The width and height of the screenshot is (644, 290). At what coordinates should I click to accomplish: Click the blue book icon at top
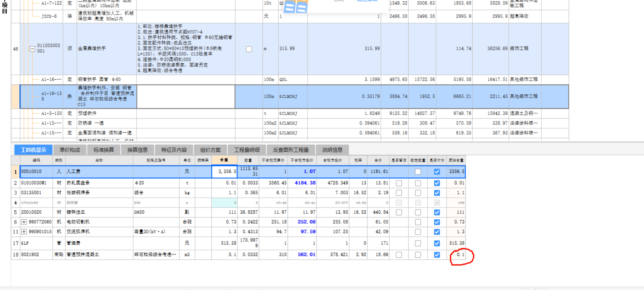[x=295, y=6]
